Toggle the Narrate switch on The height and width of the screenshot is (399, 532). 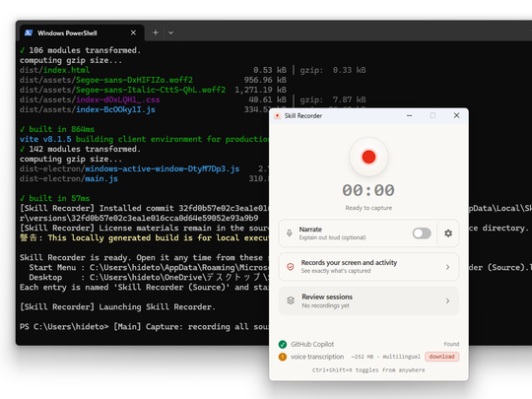click(x=422, y=233)
